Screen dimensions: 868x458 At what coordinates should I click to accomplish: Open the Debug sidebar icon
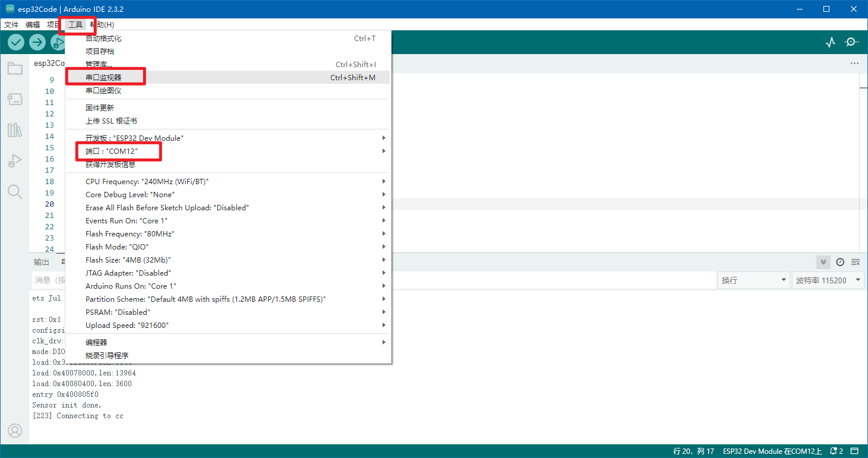point(15,161)
